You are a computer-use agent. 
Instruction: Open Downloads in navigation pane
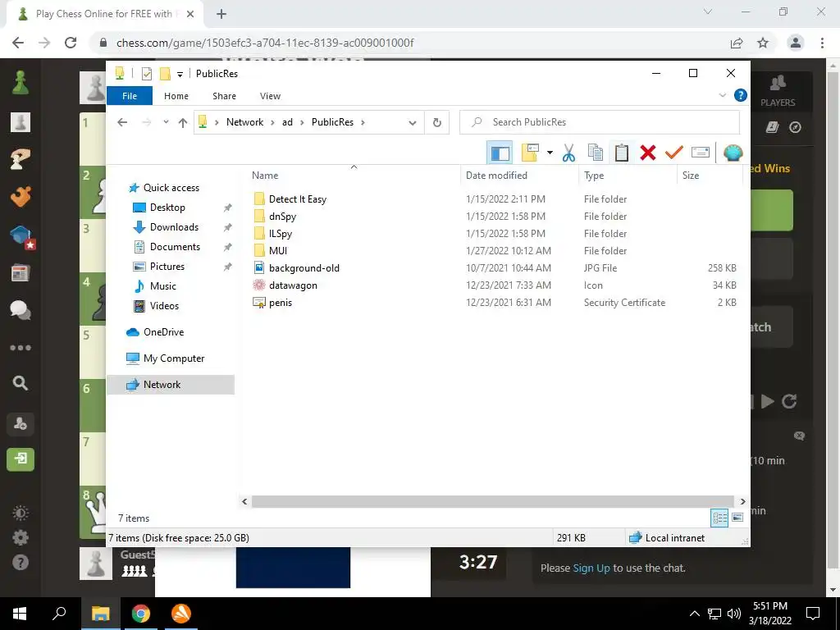pyautogui.click(x=174, y=227)
